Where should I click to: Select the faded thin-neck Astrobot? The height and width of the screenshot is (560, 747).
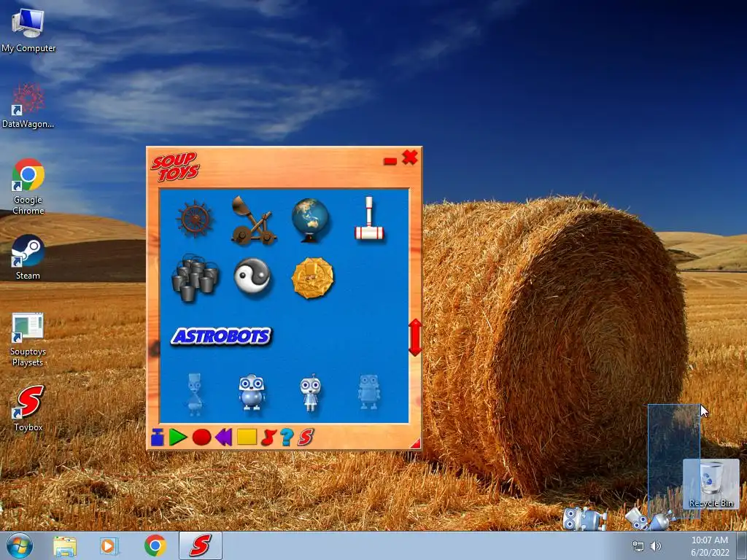[196, 394]
